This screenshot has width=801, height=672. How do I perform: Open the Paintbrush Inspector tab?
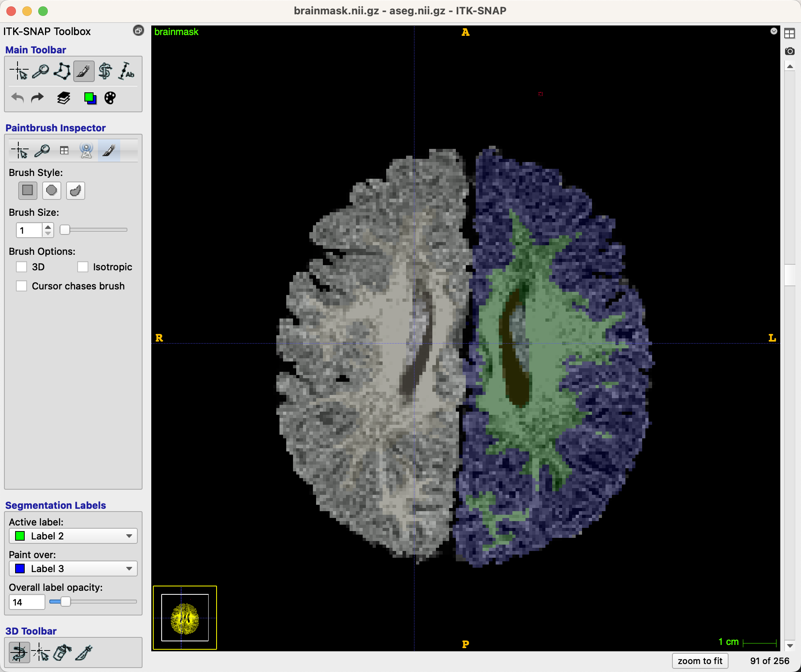coord(109,151)
